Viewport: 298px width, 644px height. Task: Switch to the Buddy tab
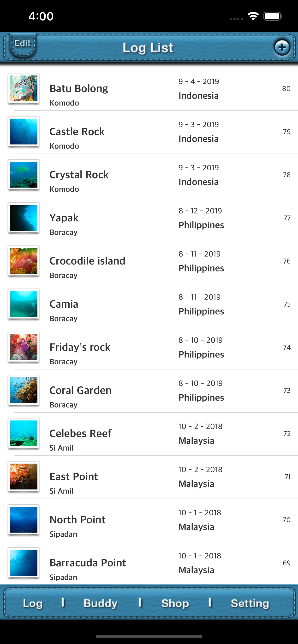point(101,603)
